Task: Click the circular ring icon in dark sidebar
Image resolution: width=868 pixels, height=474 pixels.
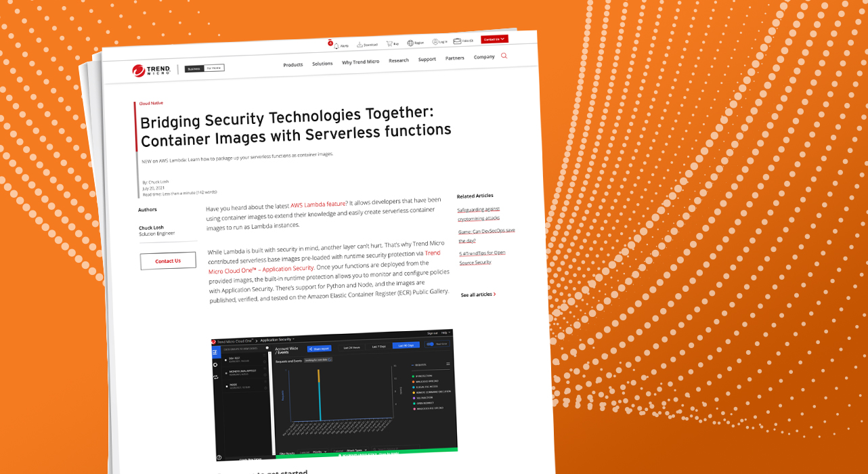Action: [216, 364]
